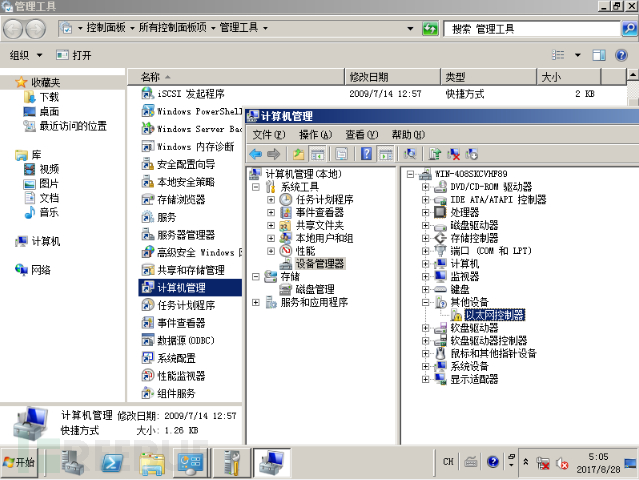Image resolution: width=639 pixels, height=480 pixels.
Task: Click the update driver software toolbar icon
Action: (434, 154)
